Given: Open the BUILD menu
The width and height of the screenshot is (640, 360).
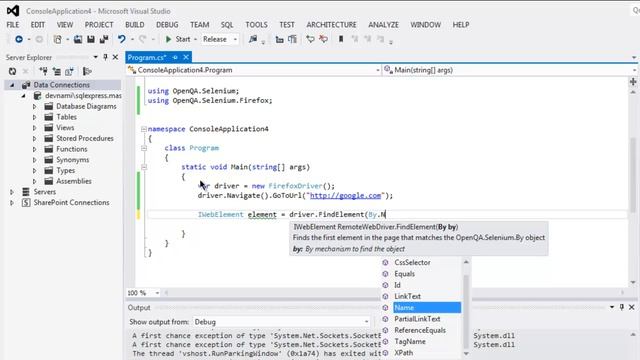Looking at the screenshot, I should click(135, 25).
